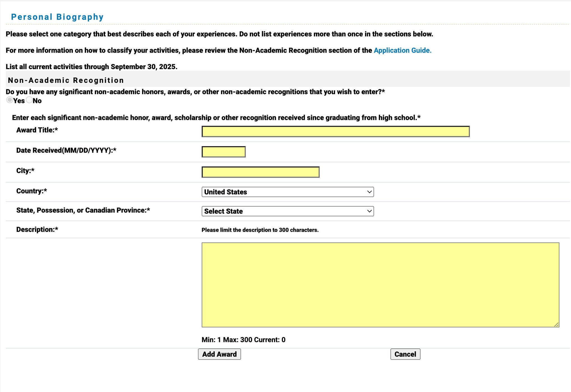Viewport: 571px width, 392px height.
Task: Click the Award Title input field
Action: point(335,131)
